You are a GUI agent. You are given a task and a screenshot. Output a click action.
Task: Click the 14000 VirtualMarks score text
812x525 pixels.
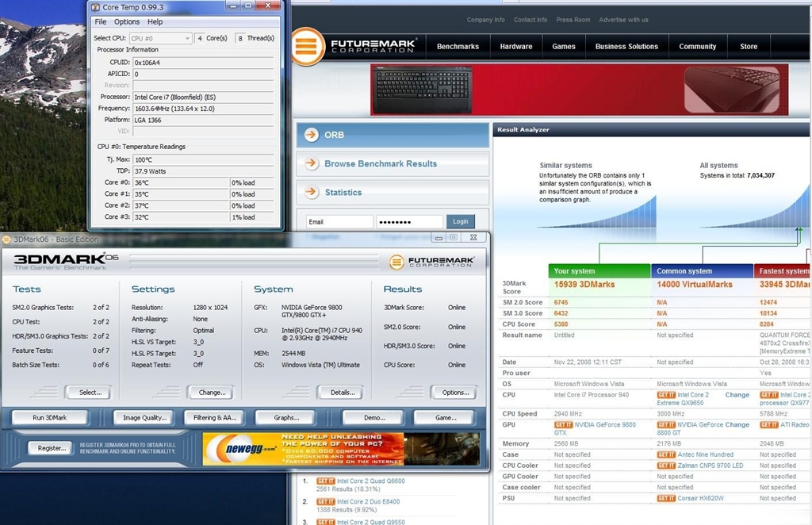pyautogui.click(x=695, y=284)
